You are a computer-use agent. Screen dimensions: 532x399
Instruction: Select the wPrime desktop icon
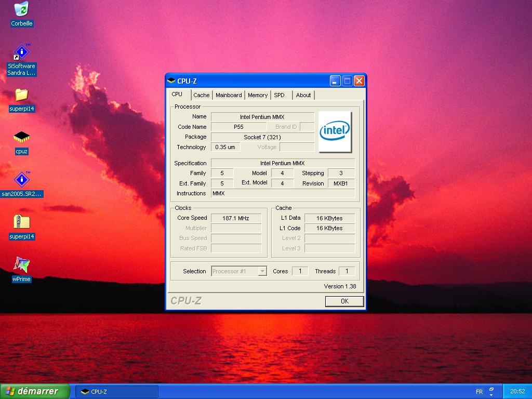tap(21, 270)
